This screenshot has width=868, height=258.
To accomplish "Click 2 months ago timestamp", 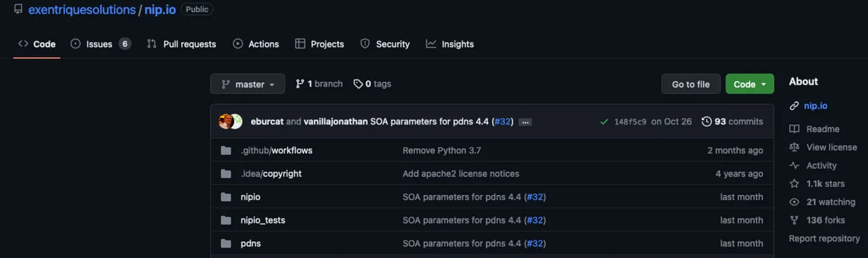I will coord(735,150).
